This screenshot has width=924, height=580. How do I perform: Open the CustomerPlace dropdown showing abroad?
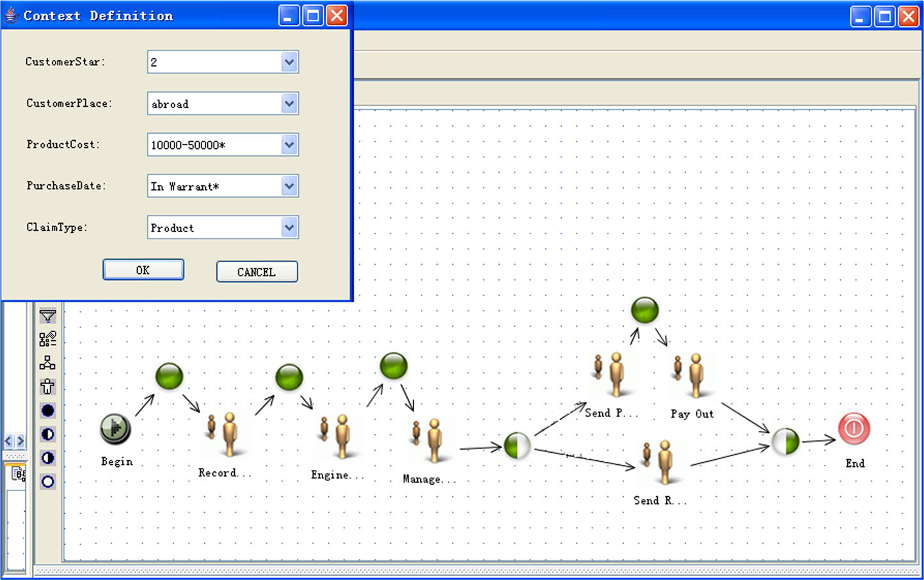[289, 104]
